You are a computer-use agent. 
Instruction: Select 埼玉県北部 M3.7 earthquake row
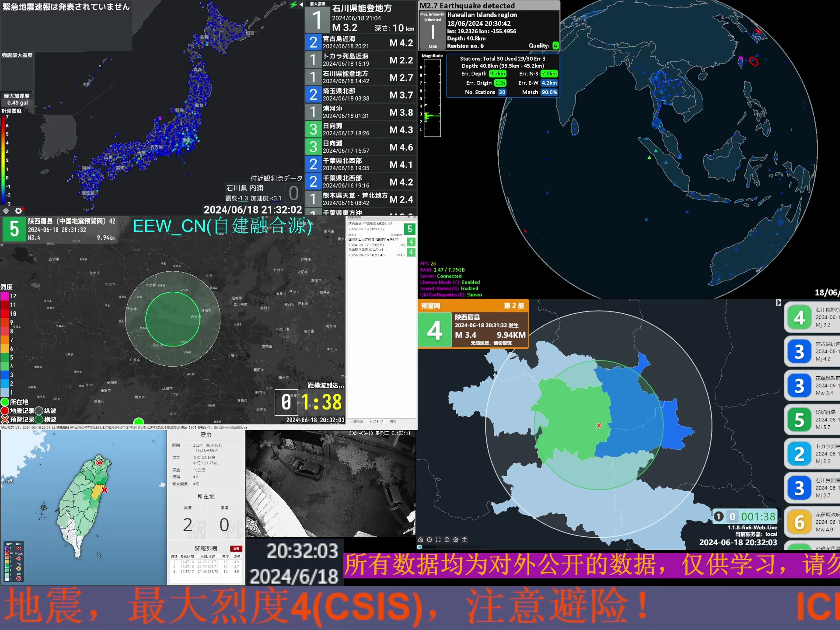click(361, 94)
